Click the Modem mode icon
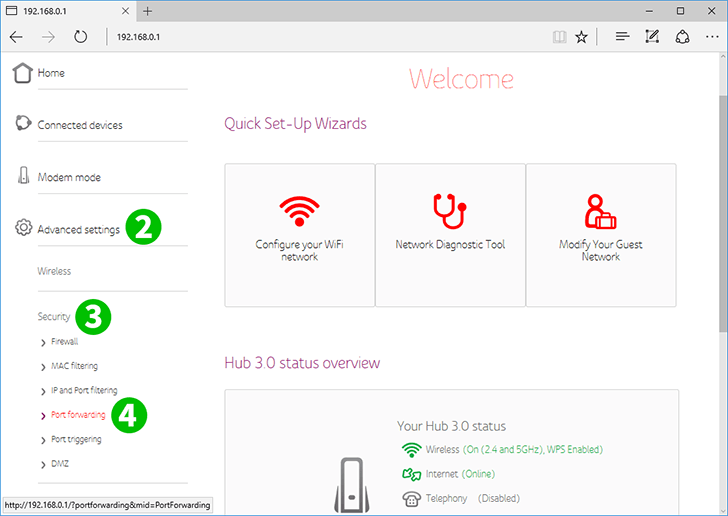The width and height of the screenshot is (728, 516). (23, 175)
